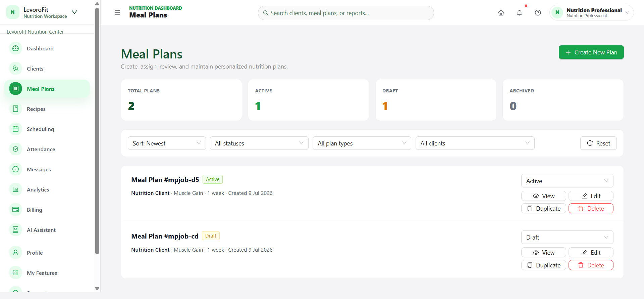Click the Meal Plan #mpjob-d5 title
Viewport: 644px width, 299px height.
click(x=165, y=180)
